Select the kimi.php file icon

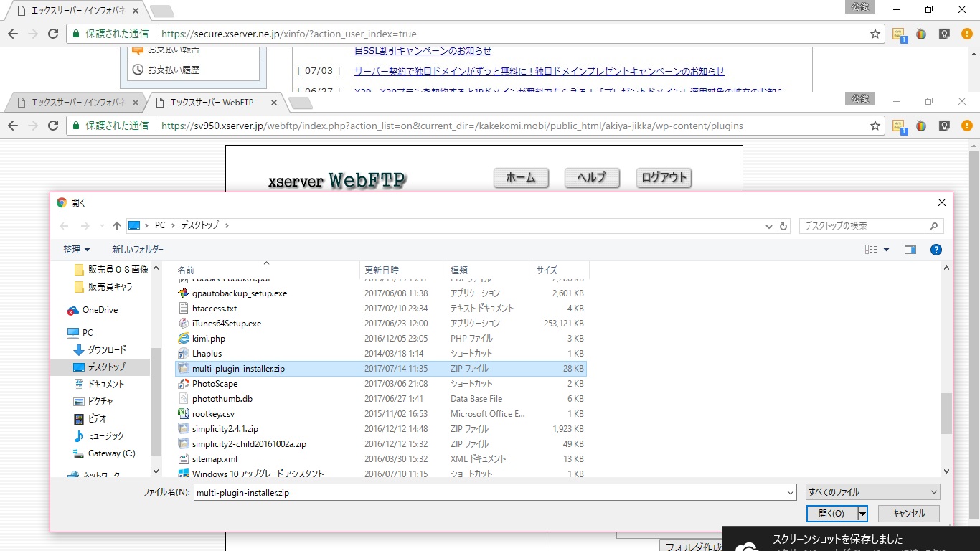(184, 339)
